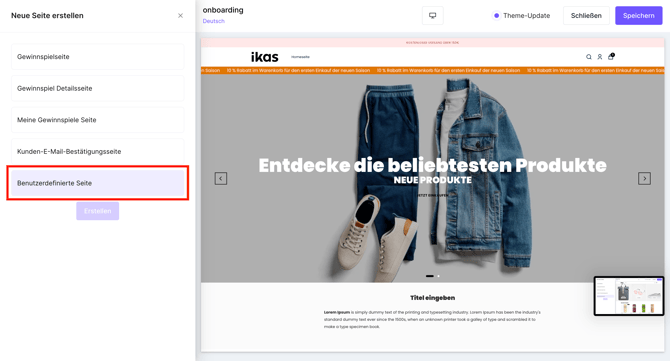670x361 pixels.
Task: Go to previous slide with left arrow
Action: click(220, 178)
